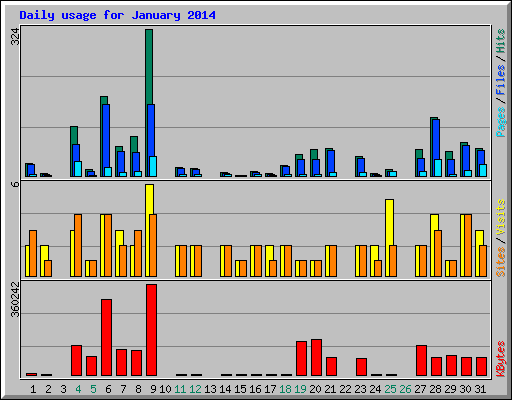Viewport: 512px width, 400px height.
Task: Select green weekend day 12 label
Action: (x=195, y=389)
